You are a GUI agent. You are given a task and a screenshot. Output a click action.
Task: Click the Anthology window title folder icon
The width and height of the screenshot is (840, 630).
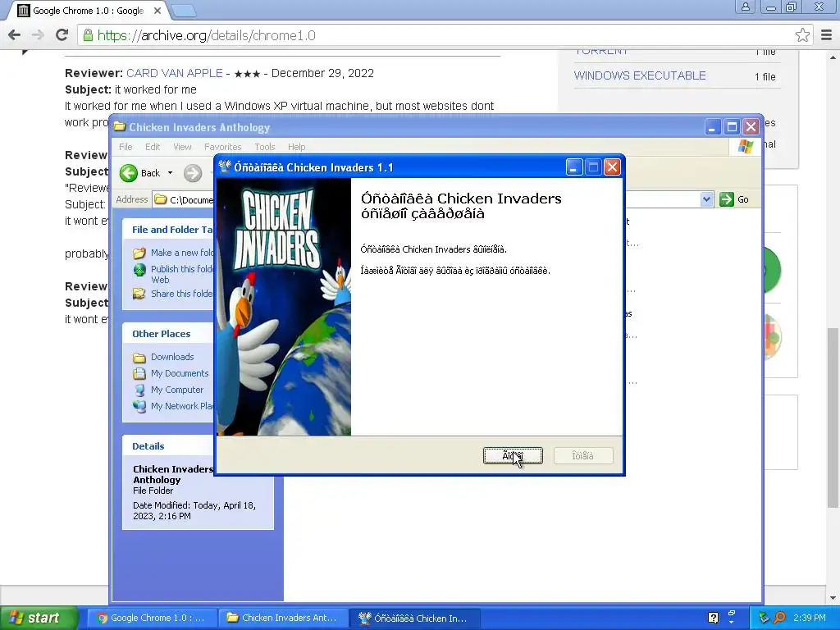[x=120, y=127]
